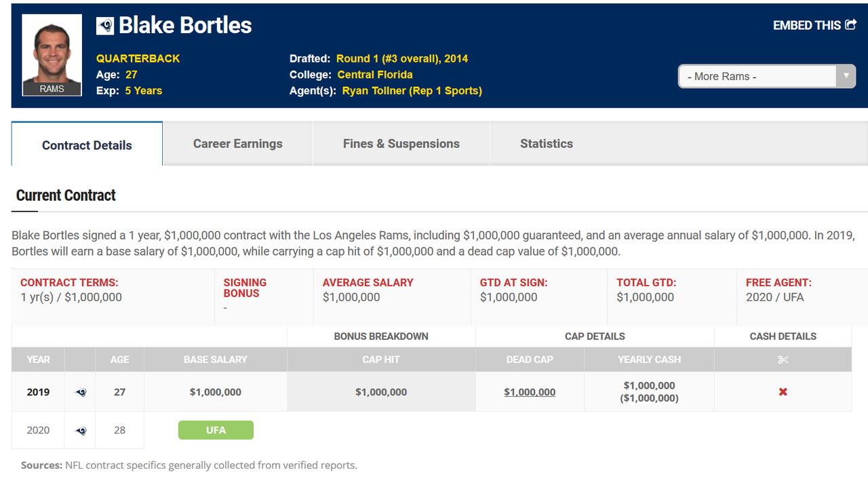Click the Central Florida college name

pos(375,75)
